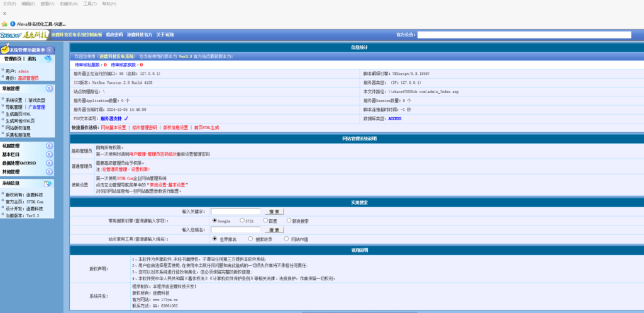Click the blue Alexa bookmark icon
The image size is (644, 313).
click(13, 24)
